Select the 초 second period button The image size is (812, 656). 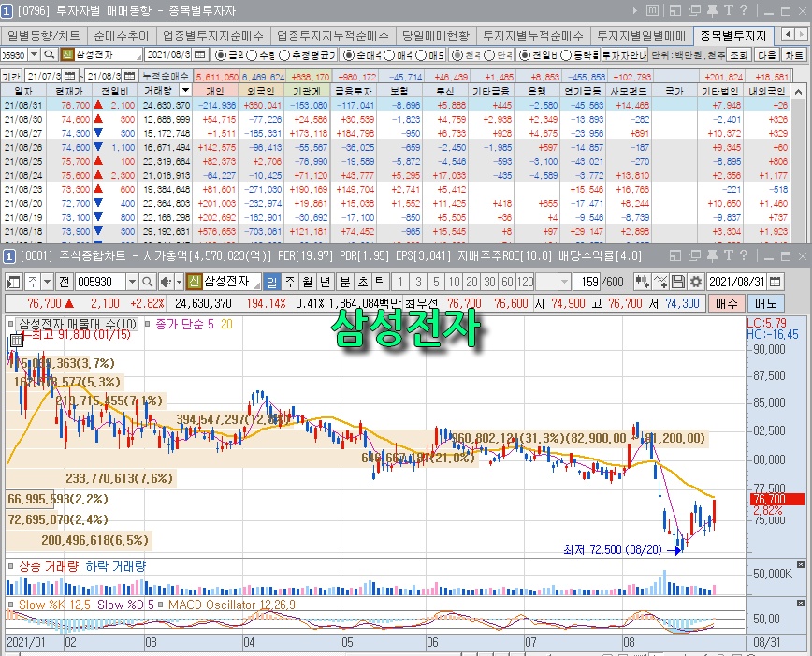[363, 282]
